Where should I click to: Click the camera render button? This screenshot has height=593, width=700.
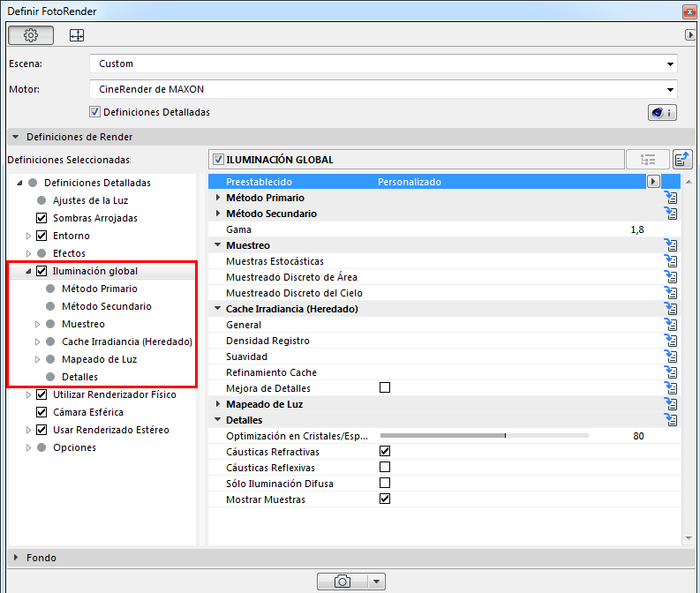point(342,582)
